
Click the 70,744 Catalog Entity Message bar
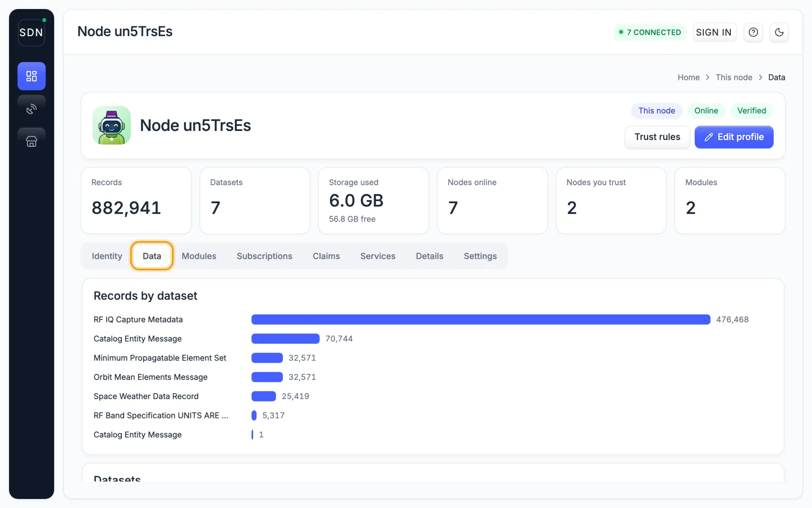click(x=286, y=339)
